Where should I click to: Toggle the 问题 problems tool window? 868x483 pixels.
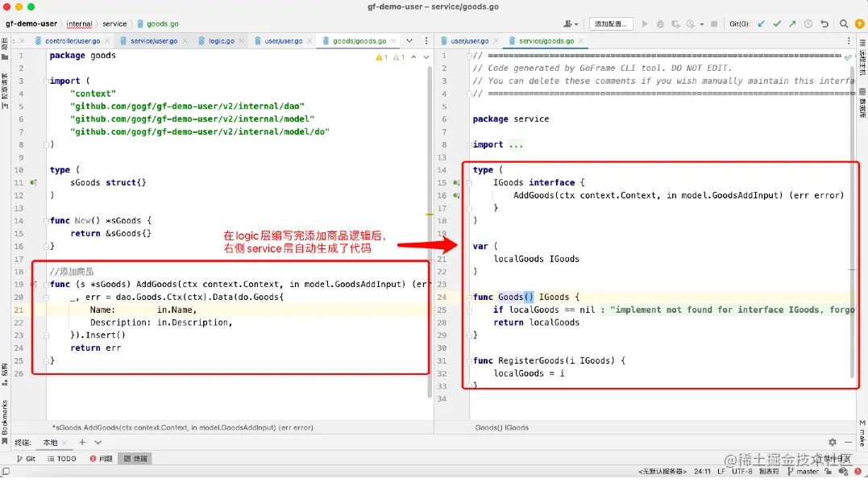102,459
